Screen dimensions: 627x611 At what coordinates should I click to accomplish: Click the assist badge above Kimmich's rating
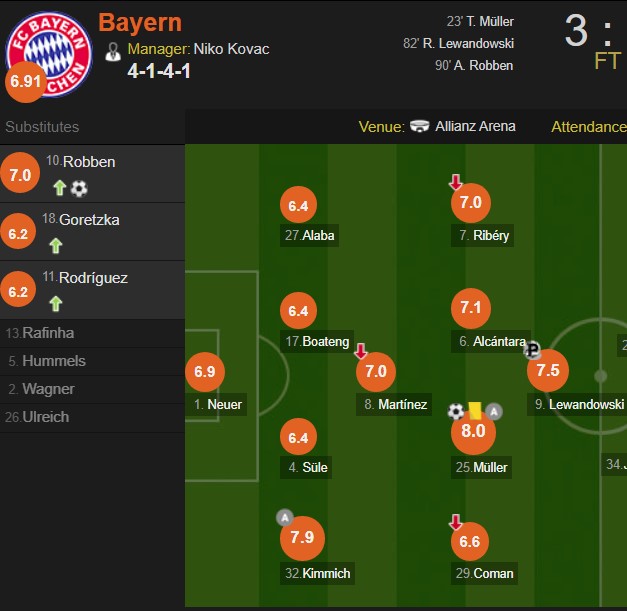(285, 517)
